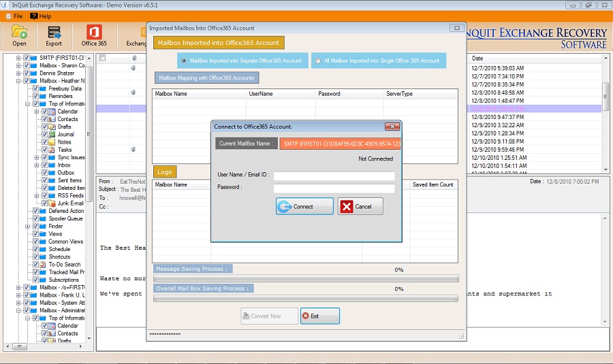Uncheck the Journal folder checkbox

(44, 134)
